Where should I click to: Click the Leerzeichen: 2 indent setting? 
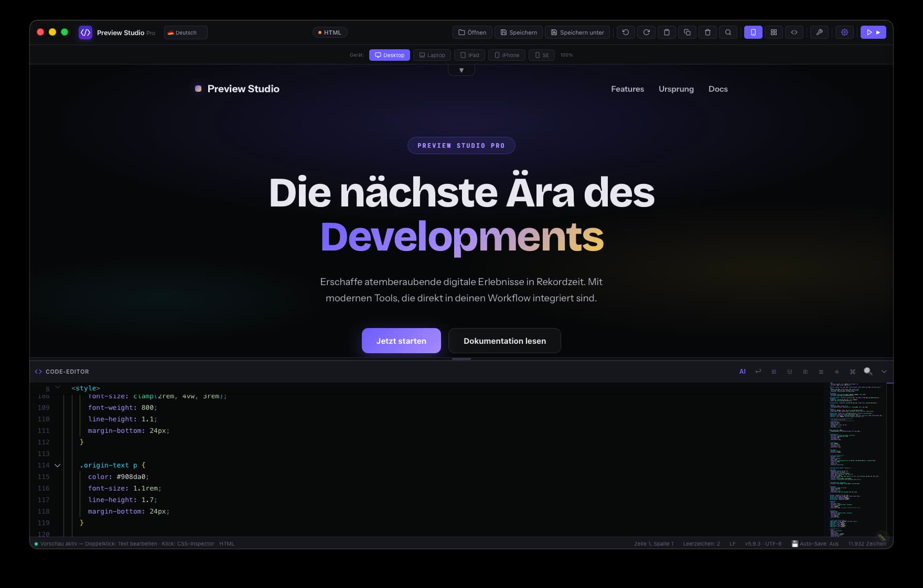[701, 544]
